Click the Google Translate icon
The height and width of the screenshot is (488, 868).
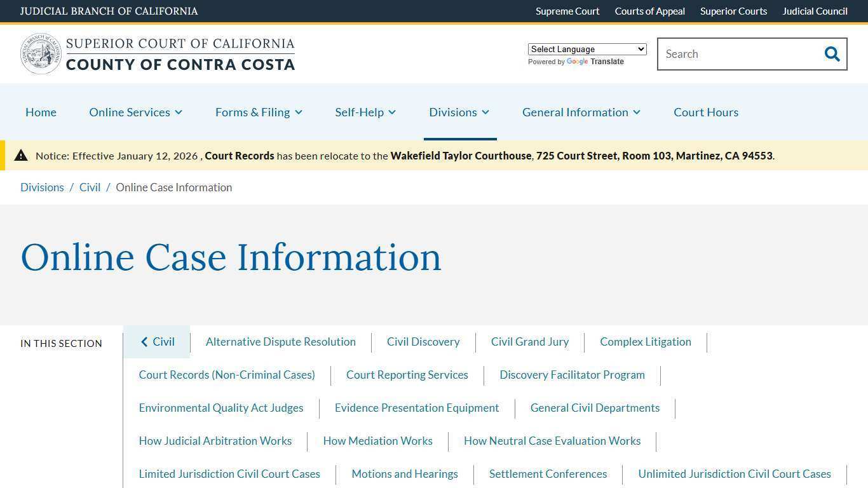tap(577, 62)
